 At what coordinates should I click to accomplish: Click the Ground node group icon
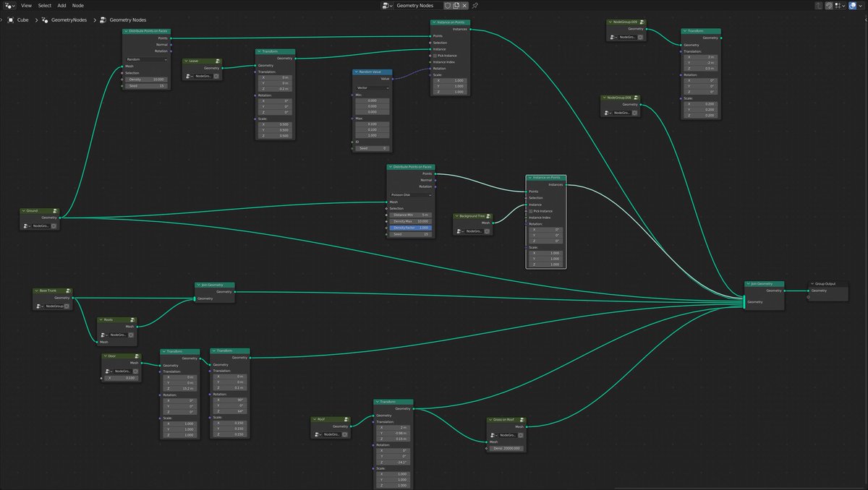click(56, 210)
